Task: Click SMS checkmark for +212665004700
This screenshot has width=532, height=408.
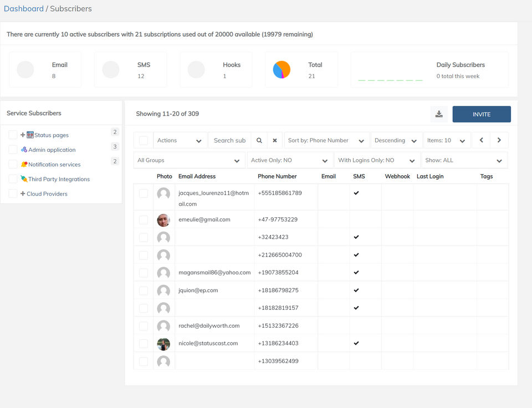Action: [356, 254]
